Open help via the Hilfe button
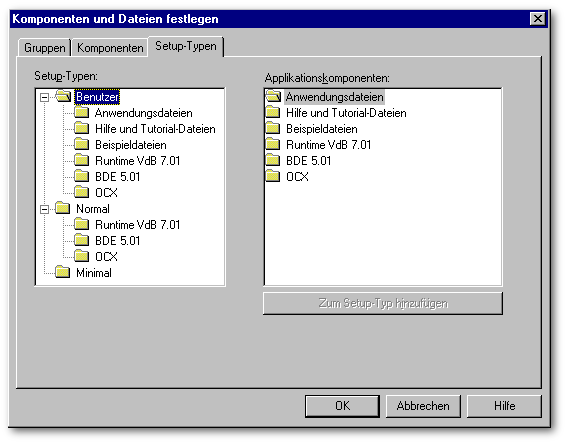This screenshot has height=444, width=566. pos(504,406)
